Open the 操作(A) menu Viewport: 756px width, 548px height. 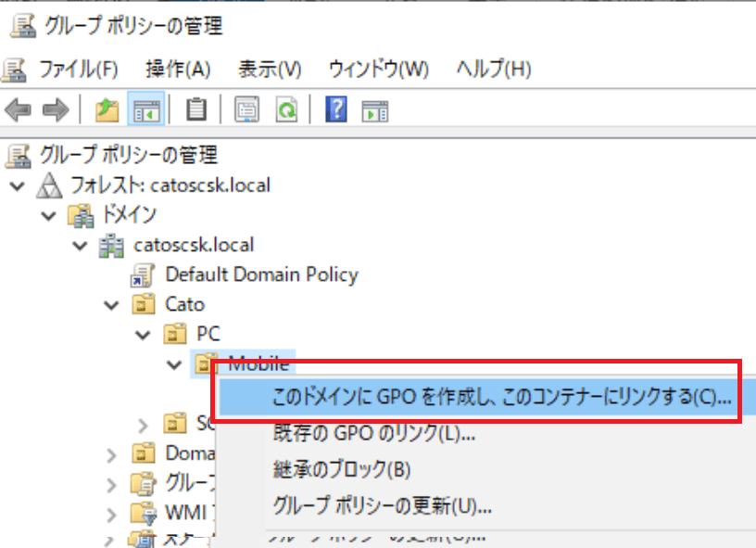(178, 69)
